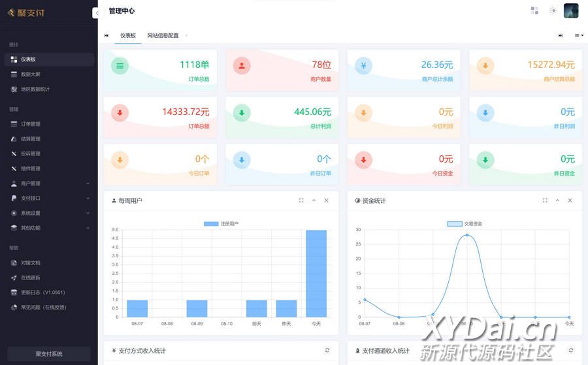Switch to the 网站信息配置 tab
The image size is (588, 365).
pos(163,35)
